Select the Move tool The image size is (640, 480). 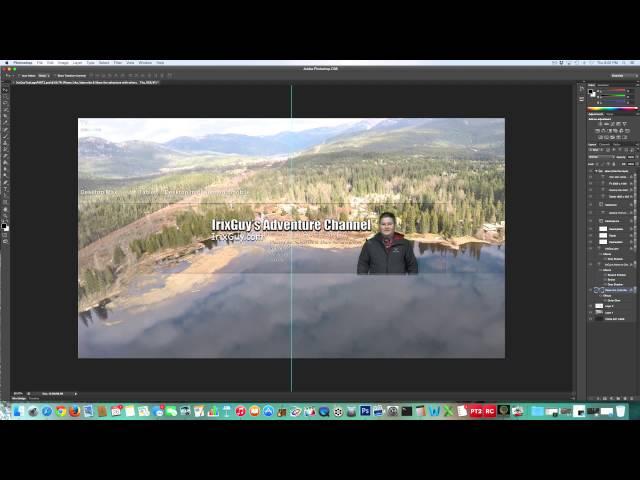5,90
